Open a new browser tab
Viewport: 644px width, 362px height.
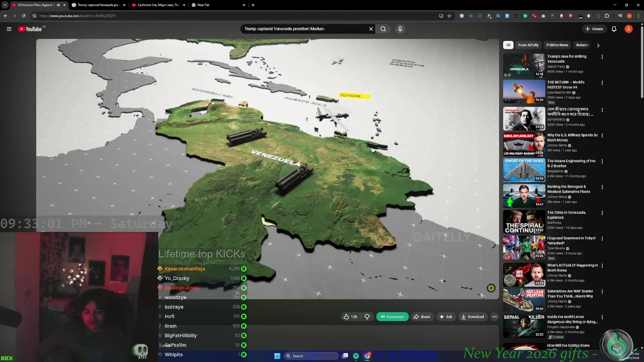(x=253, y=5)
